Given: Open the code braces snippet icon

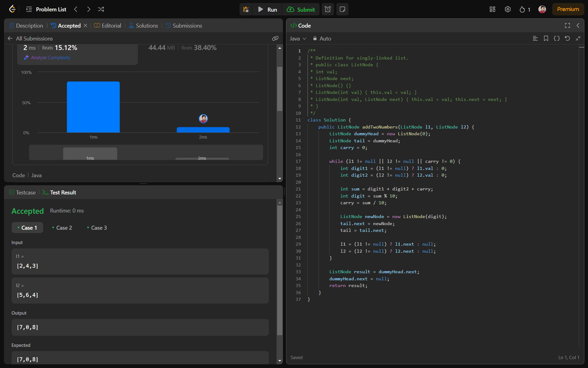Looking at the screenshot, I should [x=557, y=38].
